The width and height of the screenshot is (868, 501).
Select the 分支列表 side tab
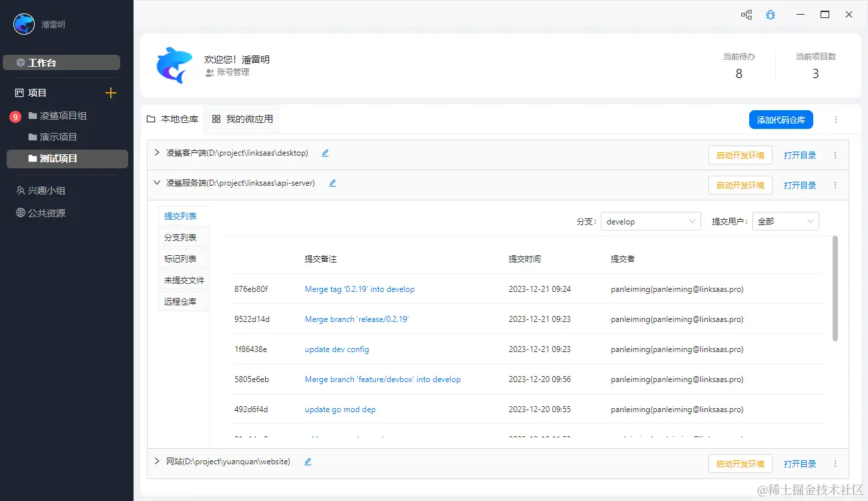coord(184,237)
